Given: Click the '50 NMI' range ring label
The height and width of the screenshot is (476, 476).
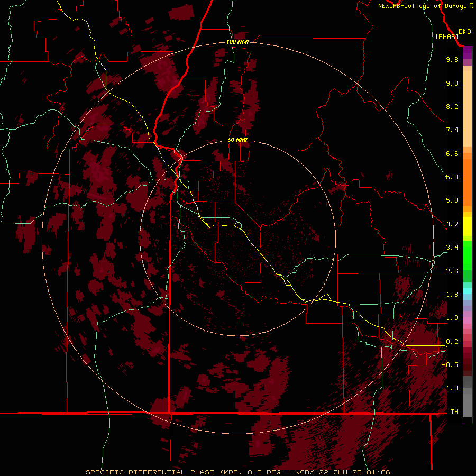Looking at the screenshot, I should point(237,140).
